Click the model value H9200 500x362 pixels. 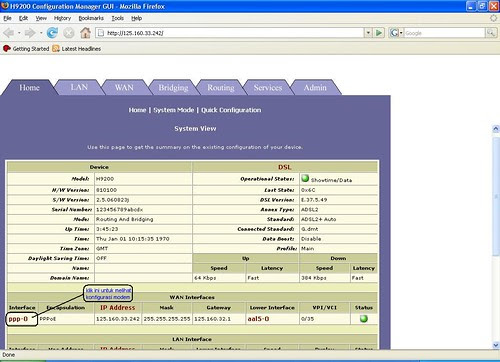tap(105, 179)
